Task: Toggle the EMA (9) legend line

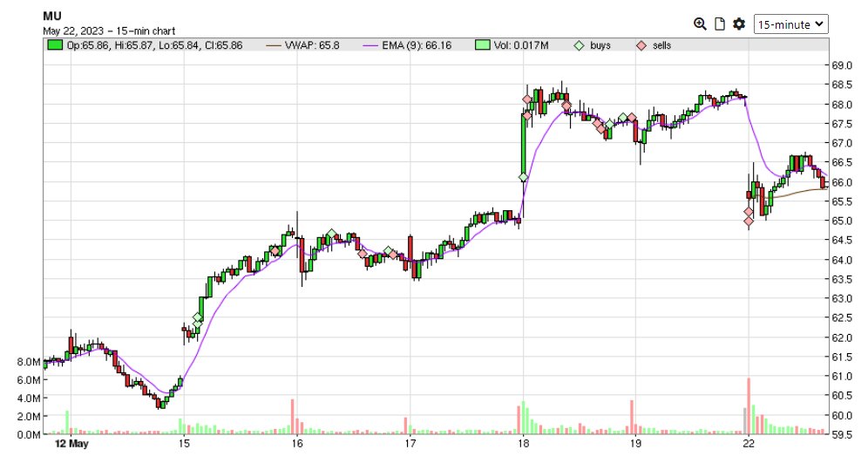Action: tap(370, 45)
